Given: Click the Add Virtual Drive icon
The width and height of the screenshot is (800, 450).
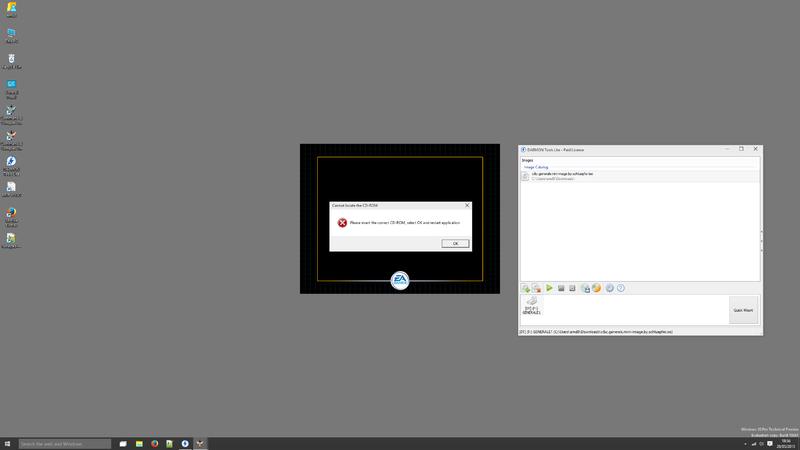Looking at the screenshot, I should 585,288.
